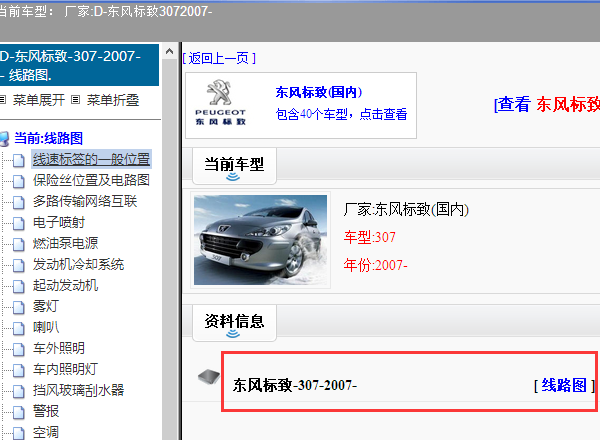Click the red 年份:2007- text
The image size is (600, 440).
point(375,265)
